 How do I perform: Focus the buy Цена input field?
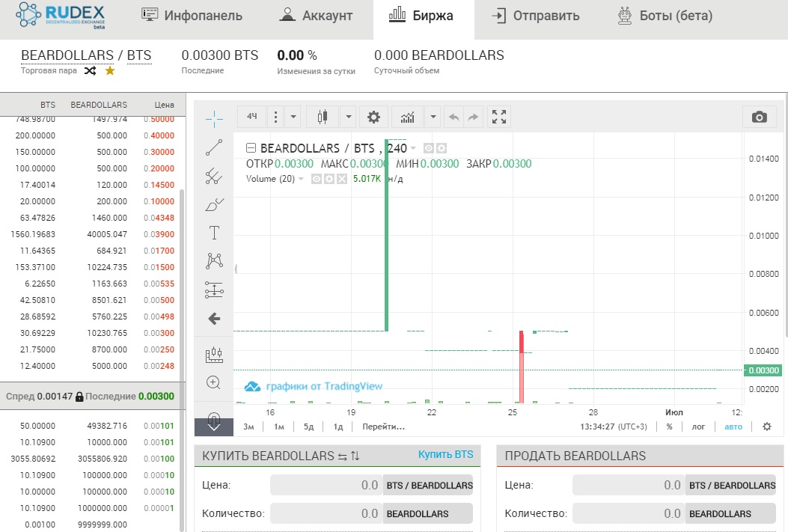point(327,486)
